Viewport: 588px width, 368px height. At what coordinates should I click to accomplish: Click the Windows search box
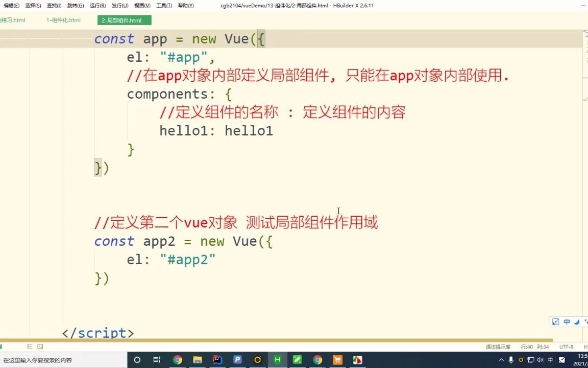61,360
